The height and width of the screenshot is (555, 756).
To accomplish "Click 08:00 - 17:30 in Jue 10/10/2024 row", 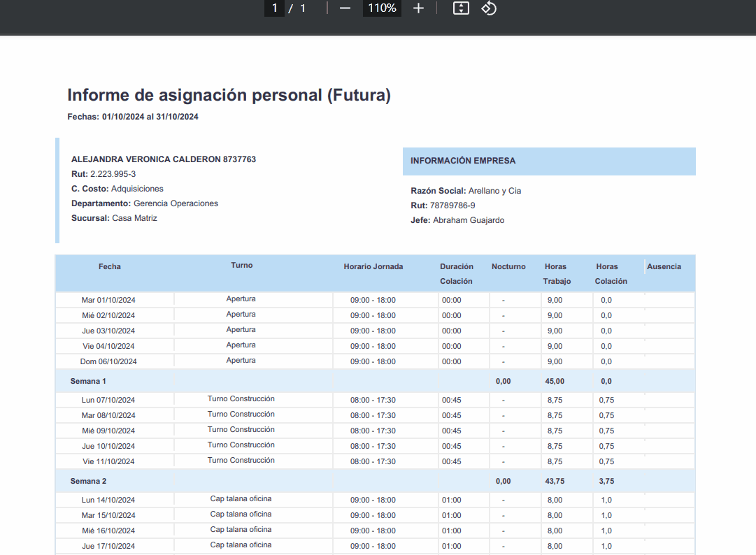I will (373, 446).
